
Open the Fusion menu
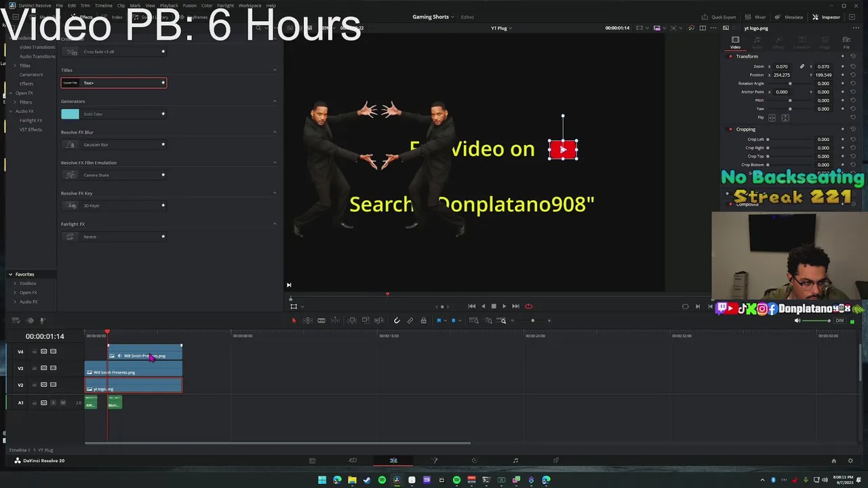click(190, 5)
